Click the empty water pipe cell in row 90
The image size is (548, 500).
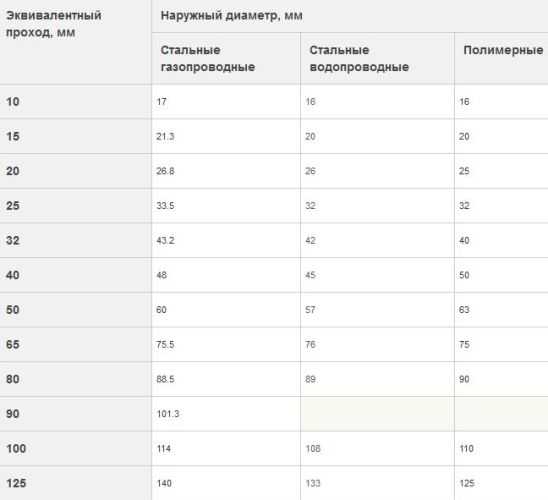tap(377, 414)
